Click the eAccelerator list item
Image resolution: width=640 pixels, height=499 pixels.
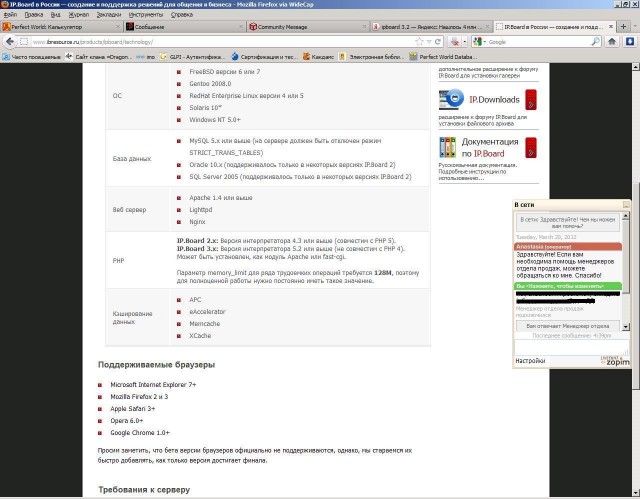pyautogui.click(x=207, y=312)
